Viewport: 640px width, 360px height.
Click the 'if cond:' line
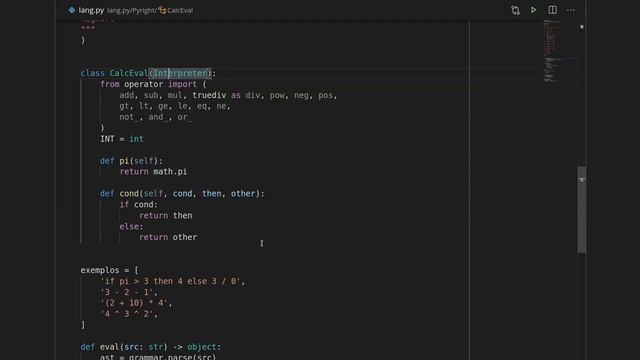[138, 204]
